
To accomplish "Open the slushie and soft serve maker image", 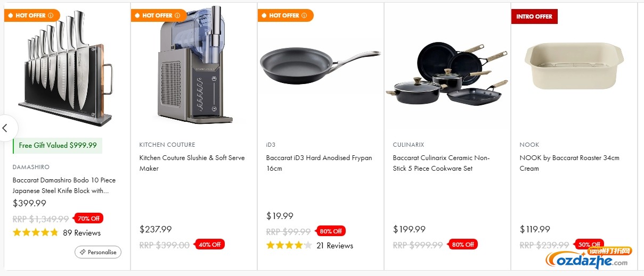I will pyautogui.click(x=194, y=66).
